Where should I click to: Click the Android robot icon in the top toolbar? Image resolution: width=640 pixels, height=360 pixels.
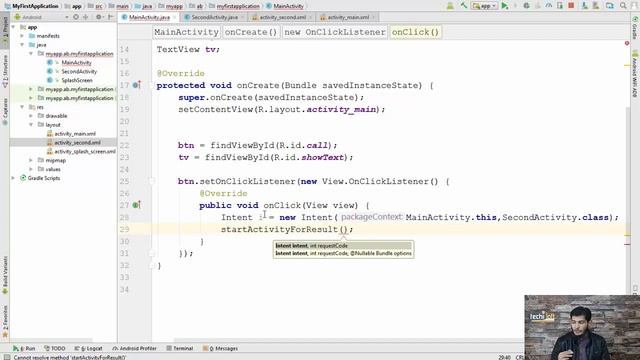pyautogui.click(x=450, y=6)
